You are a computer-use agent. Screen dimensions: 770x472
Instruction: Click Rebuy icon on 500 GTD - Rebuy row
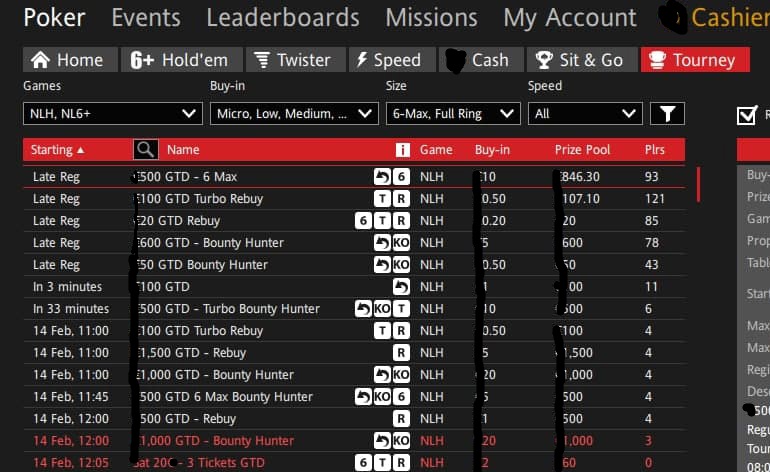[x=401, y=418]
